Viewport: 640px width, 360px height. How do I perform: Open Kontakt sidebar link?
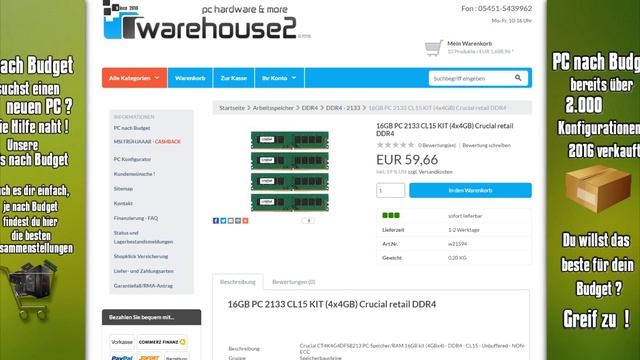(x=123, y=203)
